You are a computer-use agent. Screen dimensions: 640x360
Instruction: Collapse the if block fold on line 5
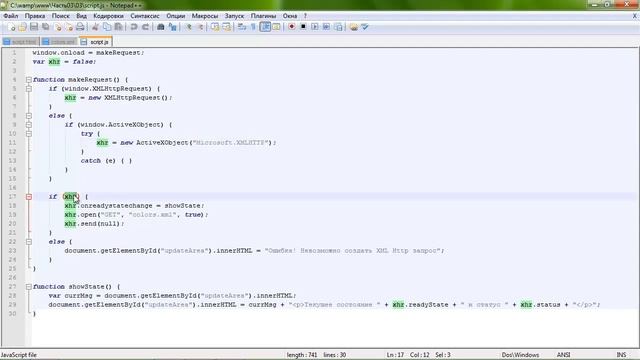click(29, 89)
